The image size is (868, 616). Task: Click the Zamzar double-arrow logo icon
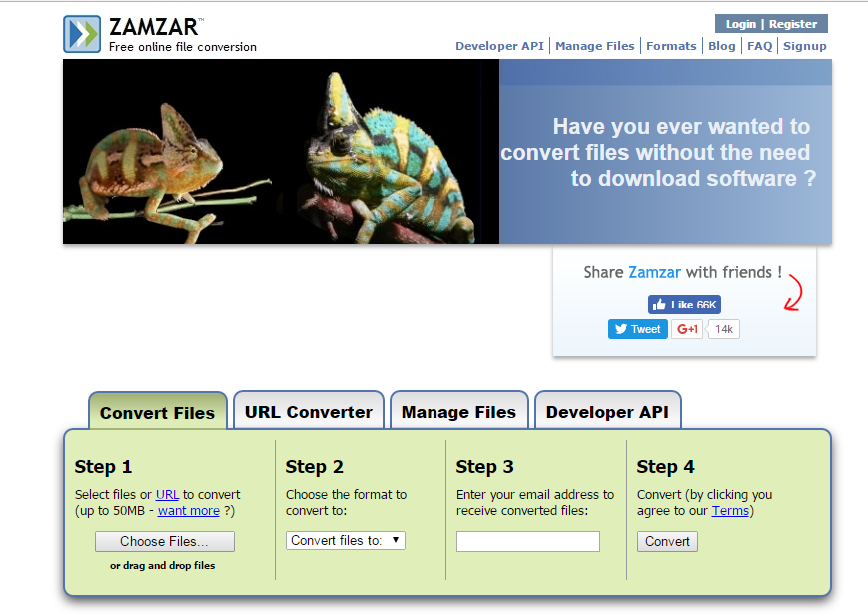pos(82,34)
